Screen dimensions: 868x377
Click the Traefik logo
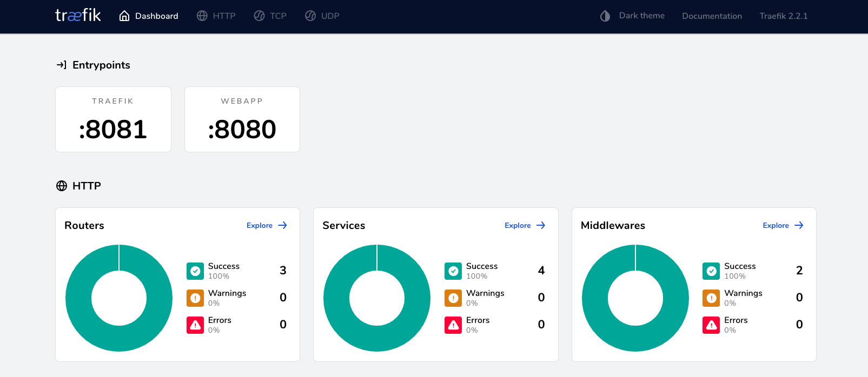(x=78, y=15)
